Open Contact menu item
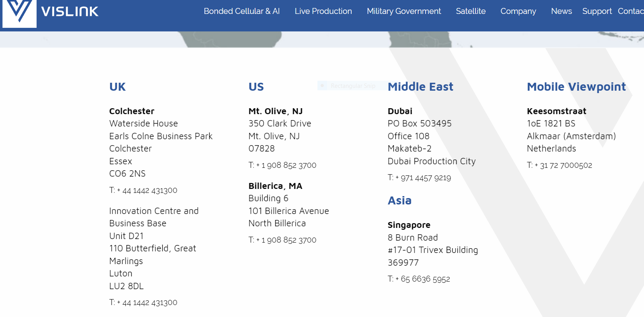 pos(631,11)
